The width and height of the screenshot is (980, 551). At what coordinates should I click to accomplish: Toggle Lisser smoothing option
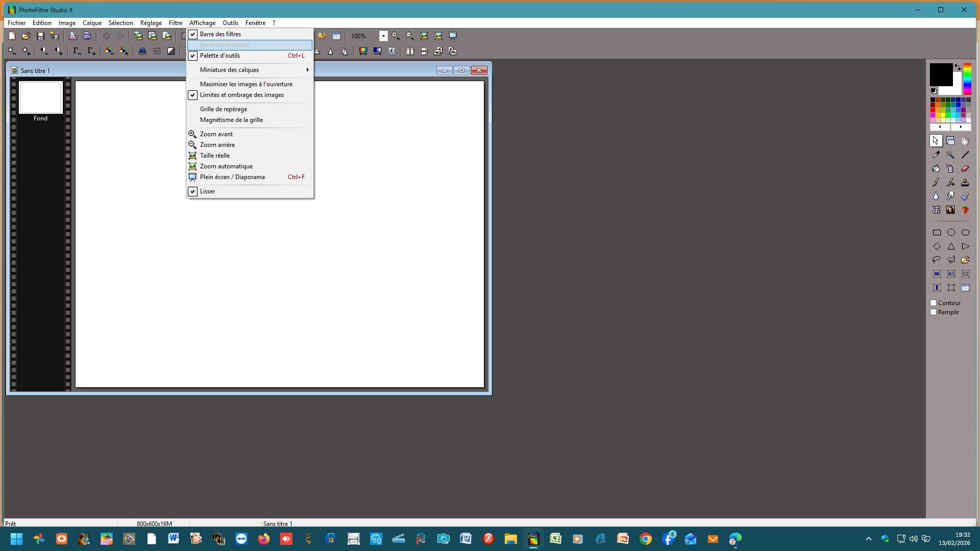(x=207, y=191)
